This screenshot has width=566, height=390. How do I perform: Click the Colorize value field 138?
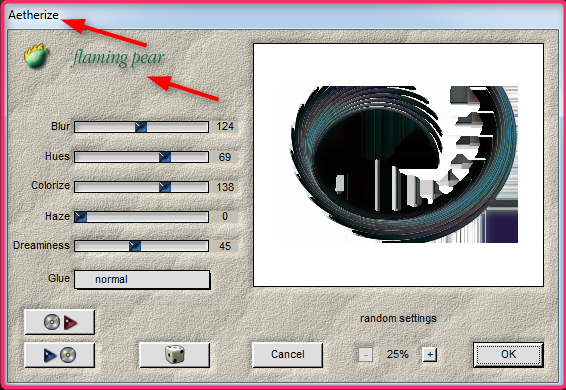point(225,187)
